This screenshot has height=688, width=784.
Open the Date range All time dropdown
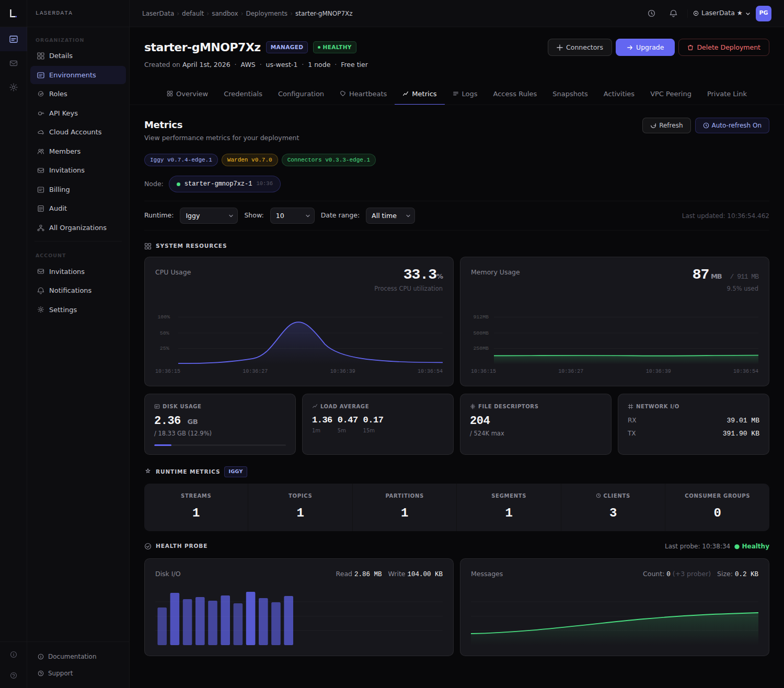(x=390, y=215)
